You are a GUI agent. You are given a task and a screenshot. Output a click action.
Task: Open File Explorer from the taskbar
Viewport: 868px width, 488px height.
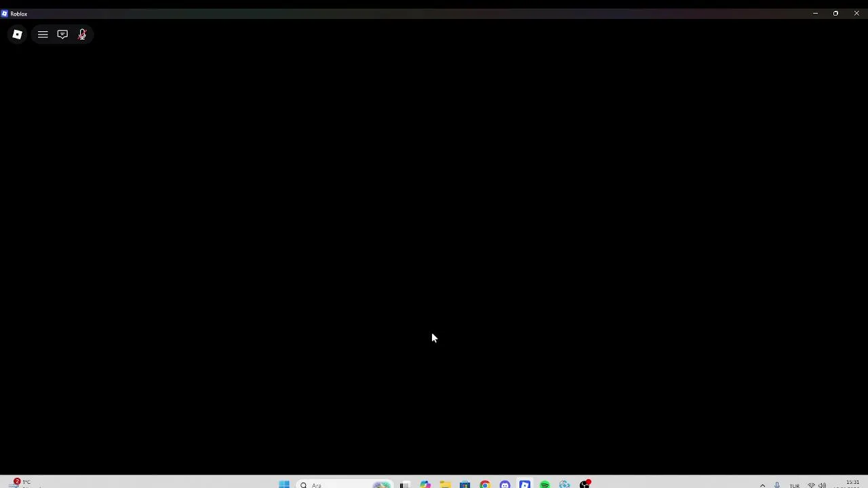click(445, 484)
